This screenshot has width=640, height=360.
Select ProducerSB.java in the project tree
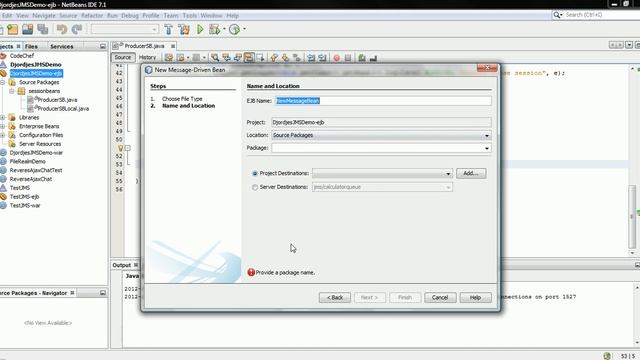coord(57,100)
